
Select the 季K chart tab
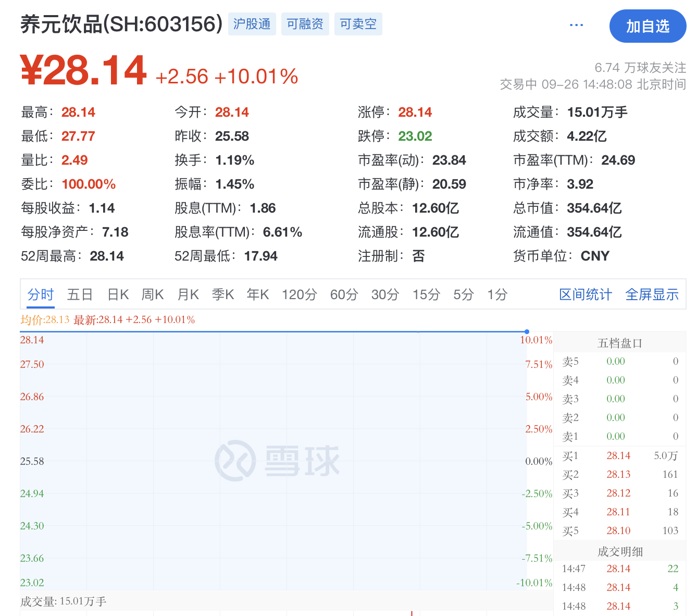(223, 294)
